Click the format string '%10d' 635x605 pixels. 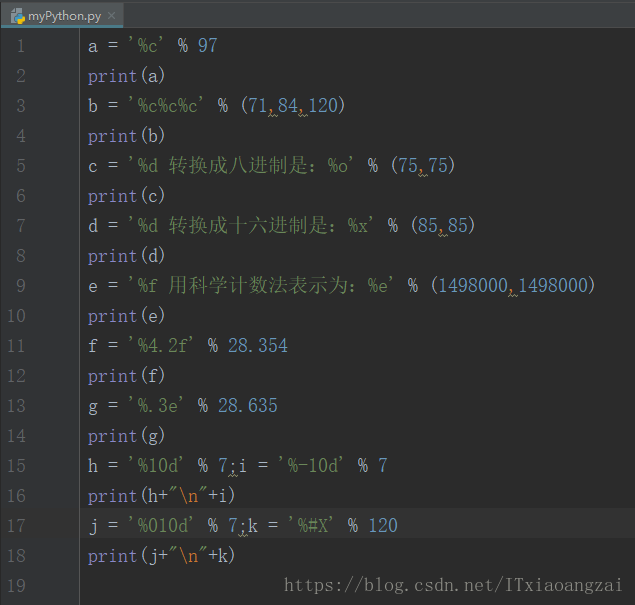tap(156, 465)
